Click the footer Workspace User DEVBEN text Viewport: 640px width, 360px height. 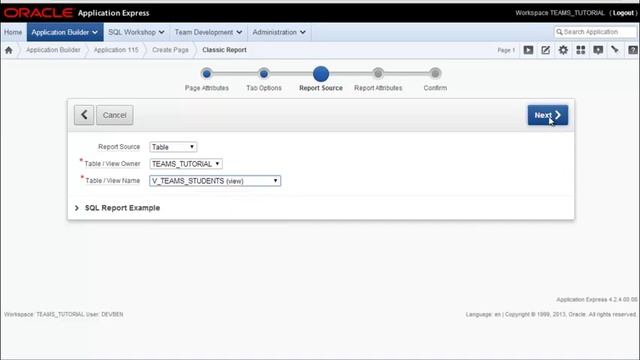[64, 314]
